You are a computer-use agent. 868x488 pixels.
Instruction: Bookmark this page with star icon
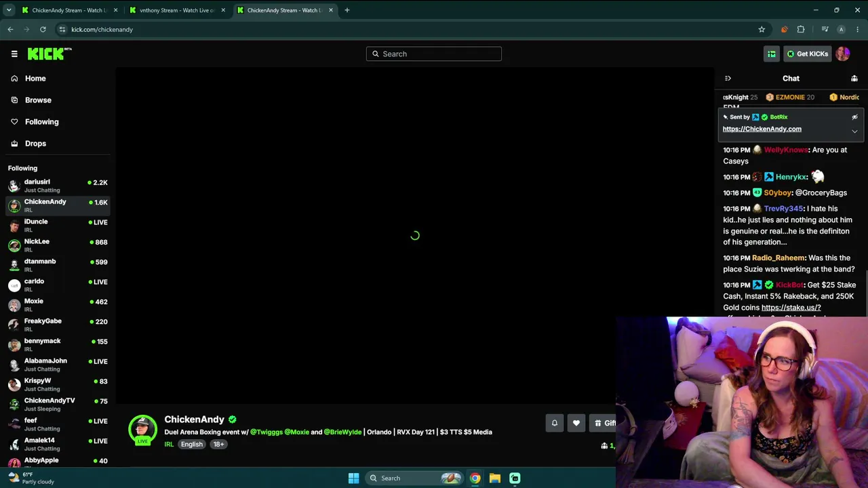point(762,30)
